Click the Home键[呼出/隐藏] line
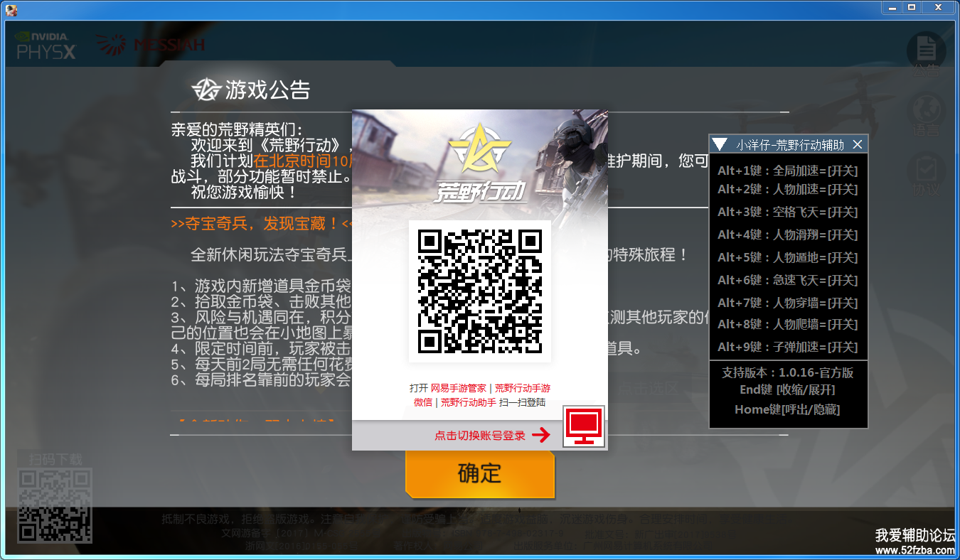 (x=787, y=409)
